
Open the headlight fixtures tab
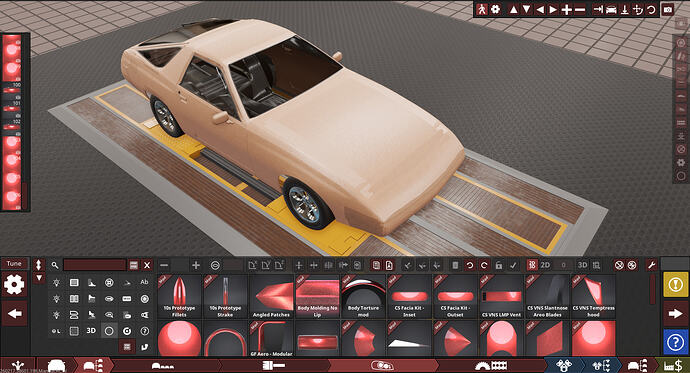[382, 366]
